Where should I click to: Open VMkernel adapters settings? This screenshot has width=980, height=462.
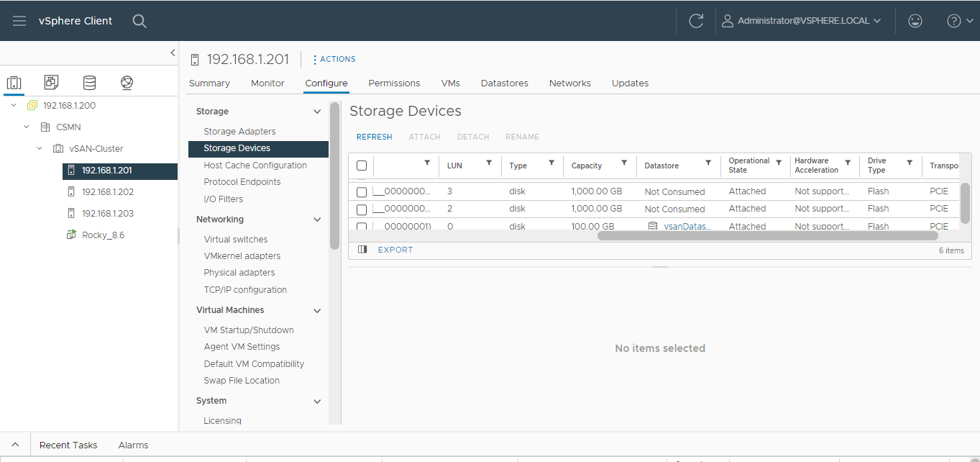[x=242, y=256]
